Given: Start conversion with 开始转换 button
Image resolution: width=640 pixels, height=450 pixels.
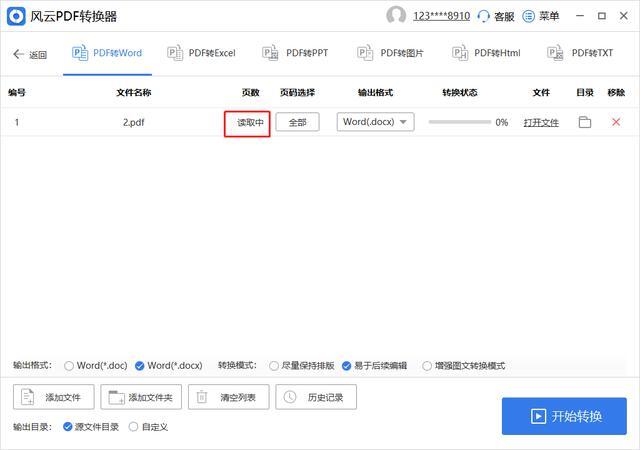Looking at the screenshot, I should [x=564, y=416].
